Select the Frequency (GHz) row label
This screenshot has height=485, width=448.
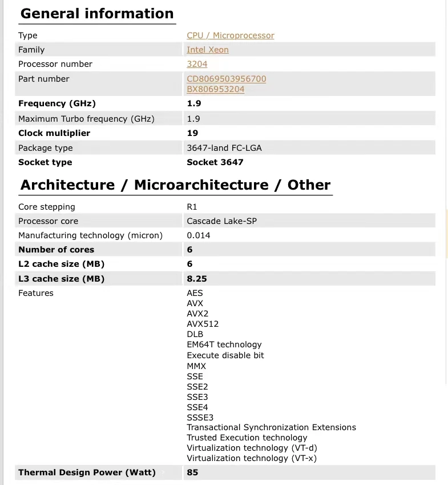pos(57,103)
